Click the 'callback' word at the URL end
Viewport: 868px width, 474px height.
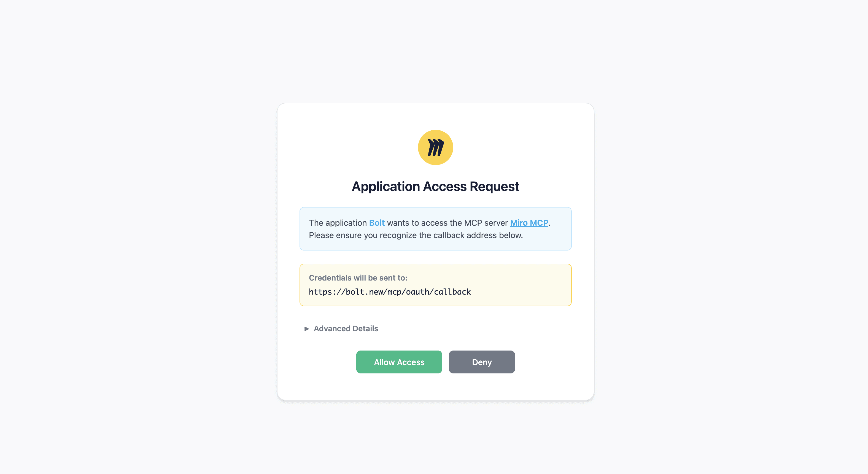point(452,292)
